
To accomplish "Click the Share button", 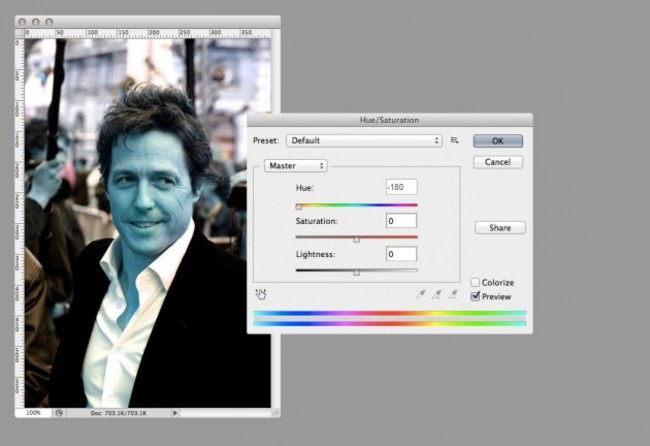I will coord(500,227).
